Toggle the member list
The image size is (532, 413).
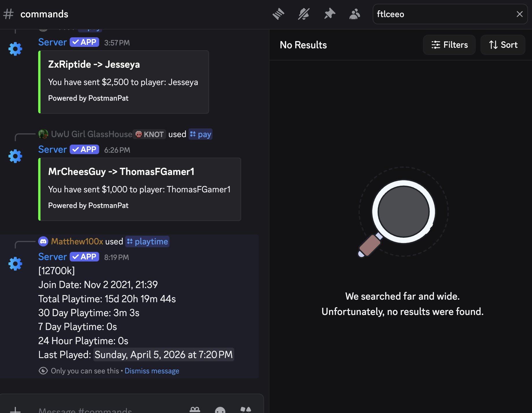point(354,14)
